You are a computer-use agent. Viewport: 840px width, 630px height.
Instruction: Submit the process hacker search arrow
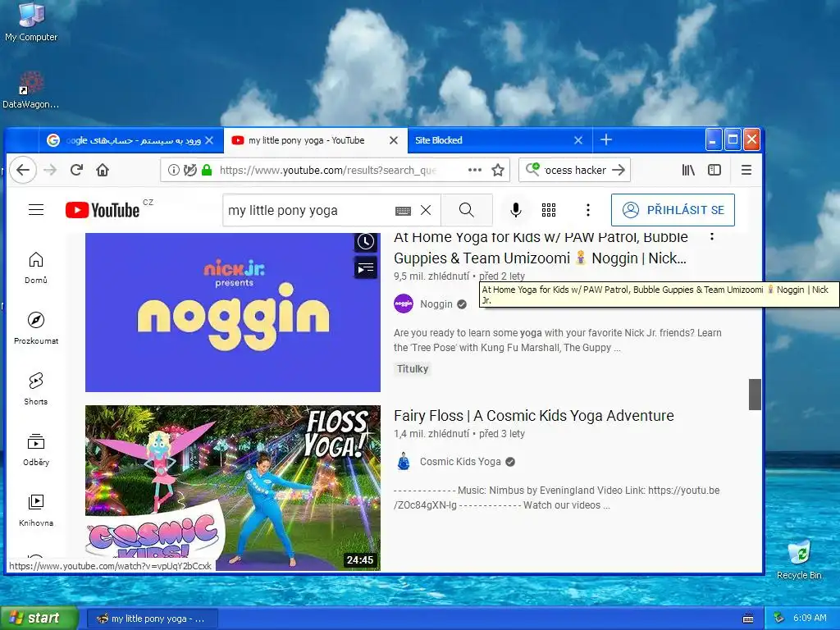click(619, 171)
